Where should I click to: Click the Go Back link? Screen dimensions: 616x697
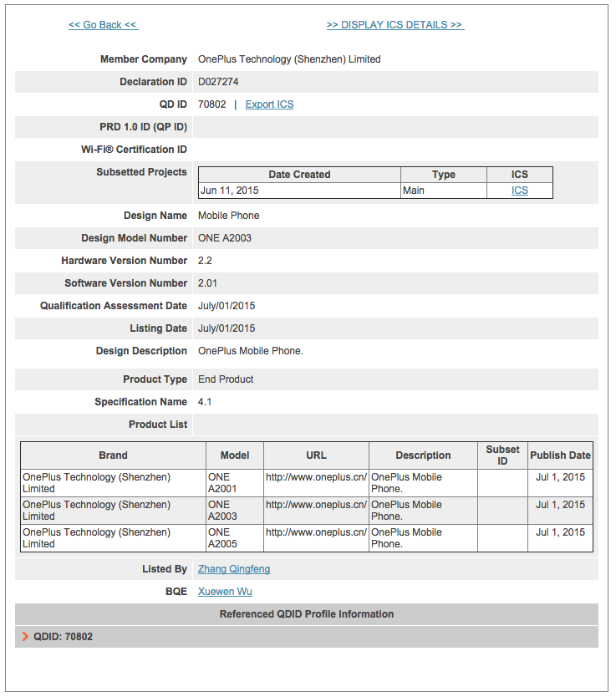point(103,25)
